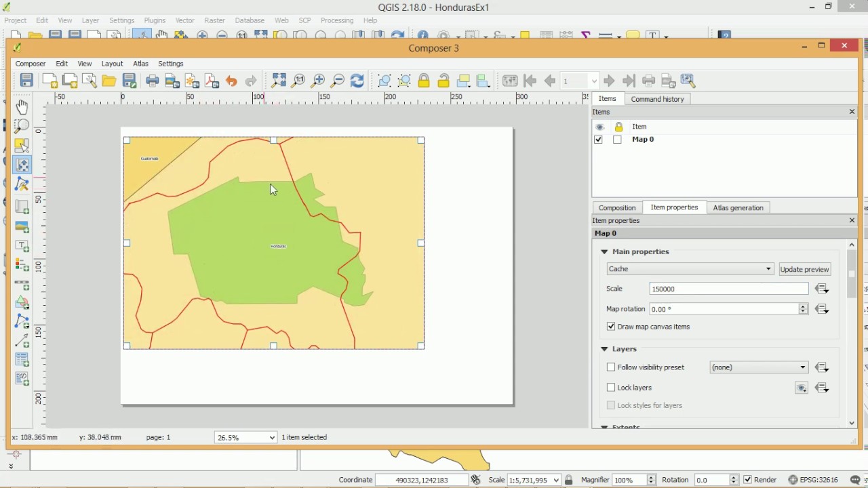Click the Scale value input field
This screenshot has width=868, height=488.
(x=729, y=289)
